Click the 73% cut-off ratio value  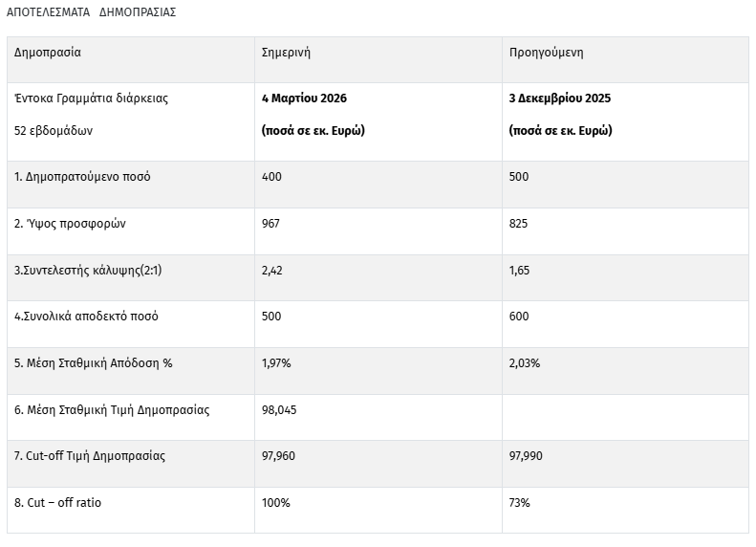tap(520, 503)
